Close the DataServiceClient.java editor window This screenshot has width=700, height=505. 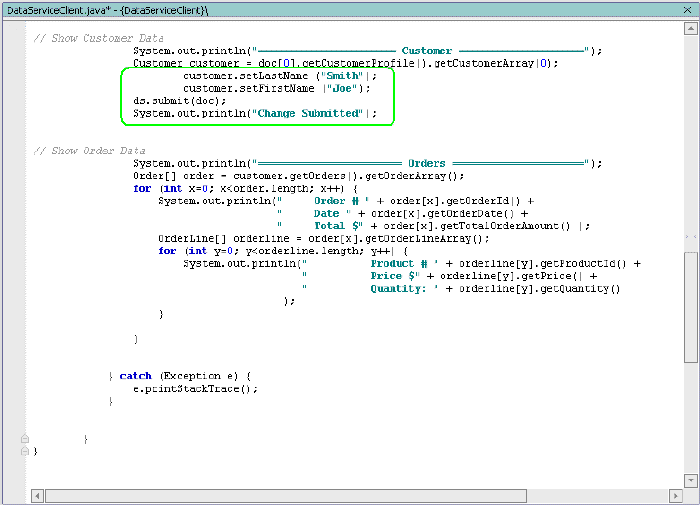[687, 9]
